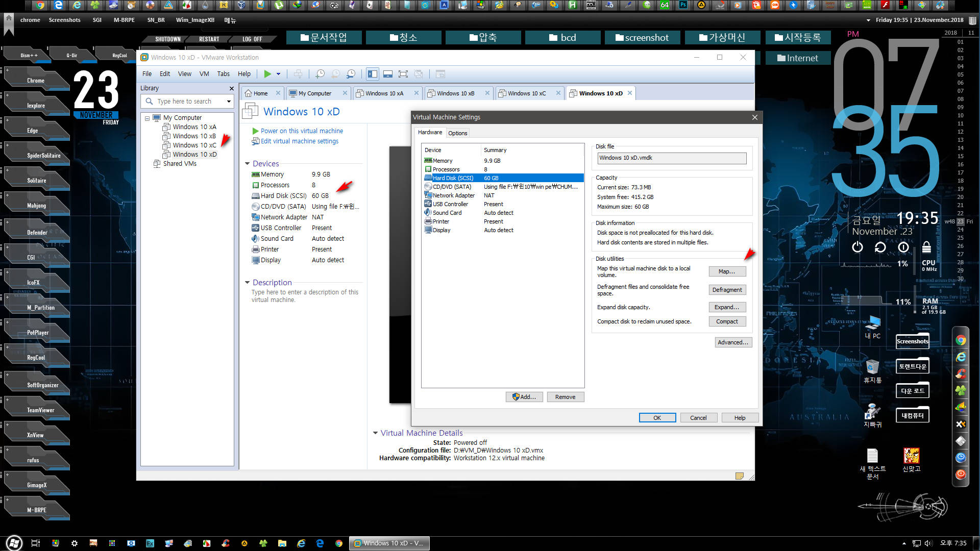Open the library search options dropdown
Screen dimensions: 980x551
[229, 102]
